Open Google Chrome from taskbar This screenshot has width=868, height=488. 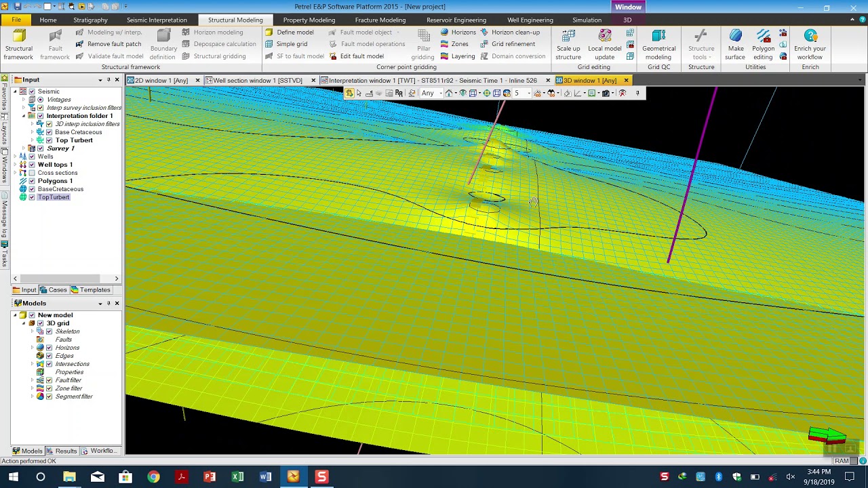[153, 476]
